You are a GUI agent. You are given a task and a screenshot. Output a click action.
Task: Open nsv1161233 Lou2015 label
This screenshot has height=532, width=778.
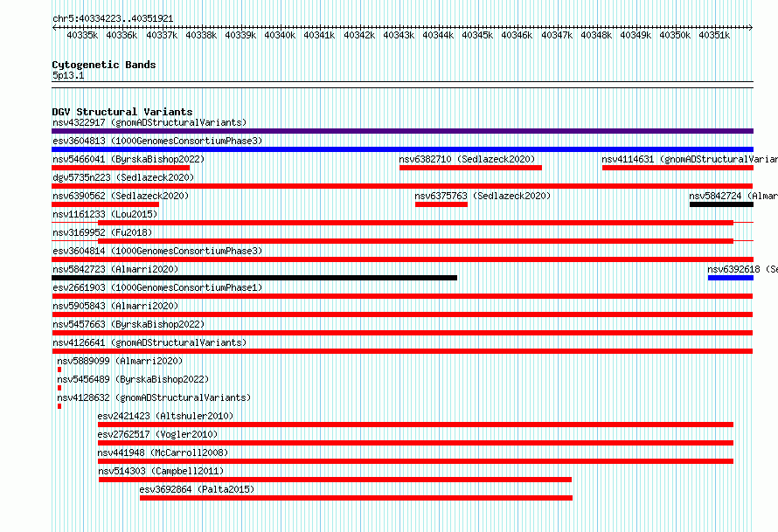click(x=105, y=214)
